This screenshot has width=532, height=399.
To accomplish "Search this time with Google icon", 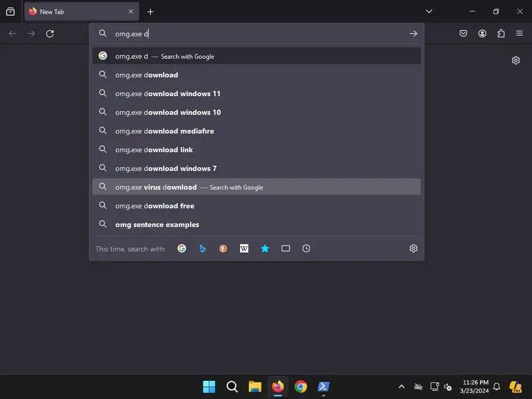I will tap(182, 248).
